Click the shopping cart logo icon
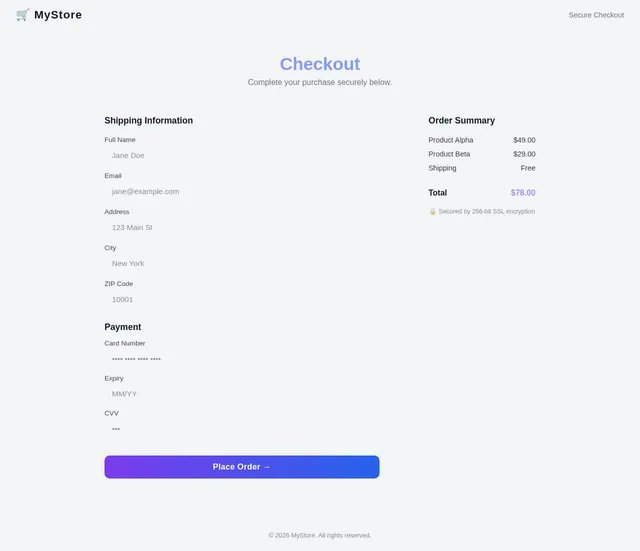 (x=22, y=15)
